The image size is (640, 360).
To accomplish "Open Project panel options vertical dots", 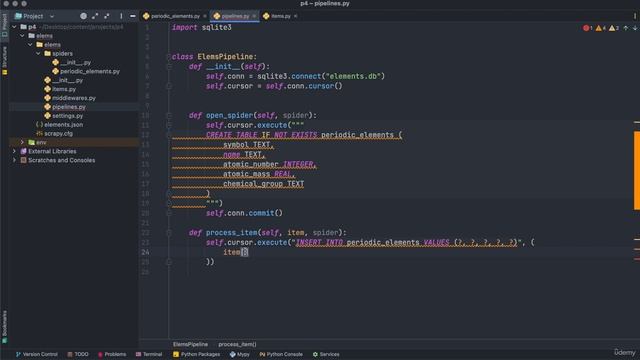I will click(121, 16).
